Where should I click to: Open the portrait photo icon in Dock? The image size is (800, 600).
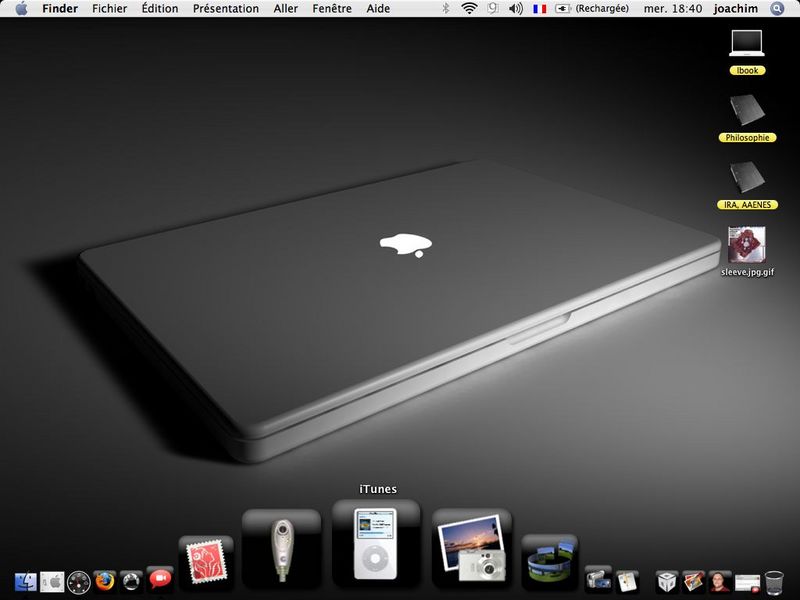tap(720, 581)
